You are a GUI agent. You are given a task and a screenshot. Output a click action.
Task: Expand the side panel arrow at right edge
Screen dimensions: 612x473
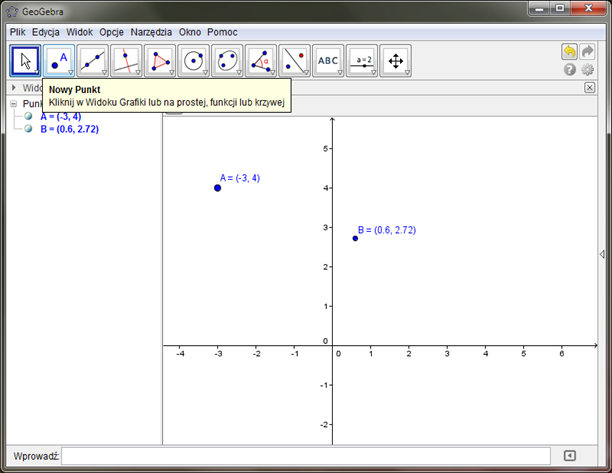click(602, 254)
